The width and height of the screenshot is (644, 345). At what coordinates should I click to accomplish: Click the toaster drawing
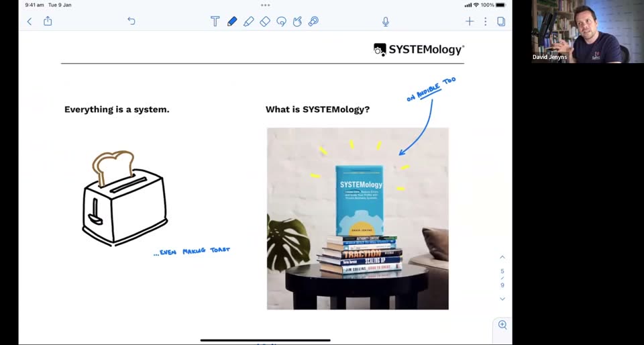pyautogui.click(x=125, y=199)
